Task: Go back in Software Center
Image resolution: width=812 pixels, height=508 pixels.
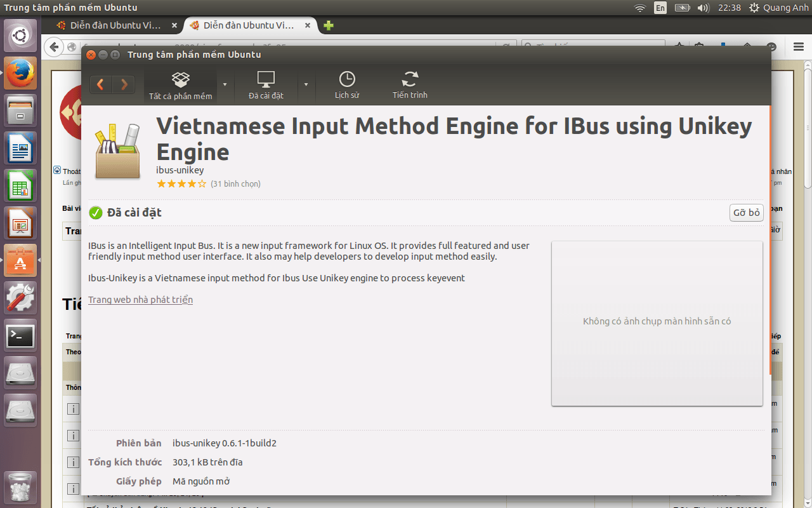Action: 101,84
